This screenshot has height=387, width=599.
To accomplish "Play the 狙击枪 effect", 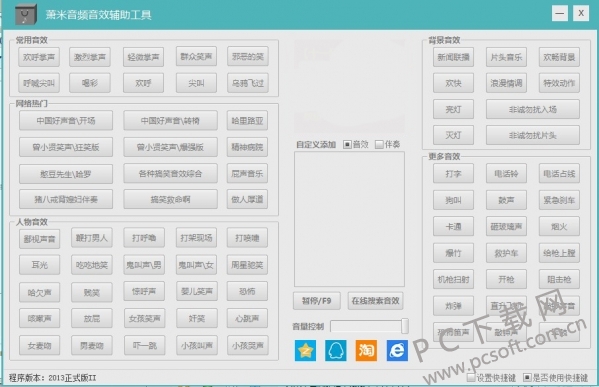I will [559, 279].
